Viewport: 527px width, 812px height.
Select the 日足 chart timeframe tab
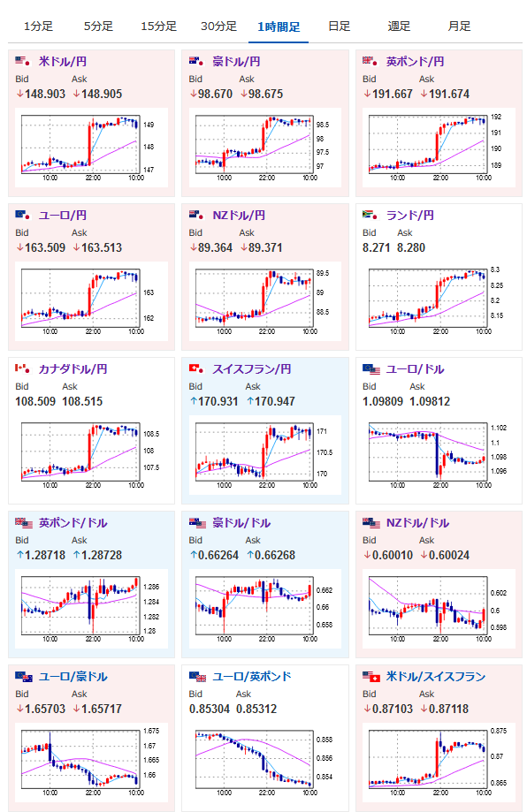[x=339, y=27]
